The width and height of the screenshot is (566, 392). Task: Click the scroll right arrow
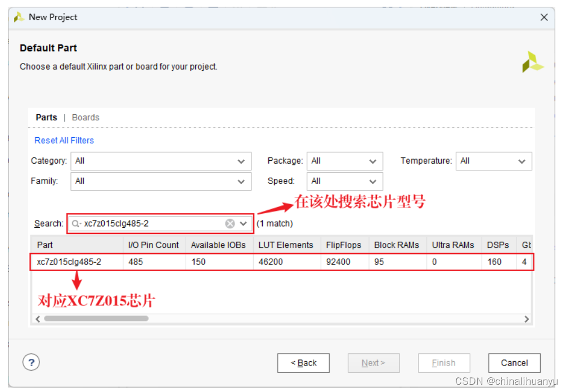tap(527, 319)
